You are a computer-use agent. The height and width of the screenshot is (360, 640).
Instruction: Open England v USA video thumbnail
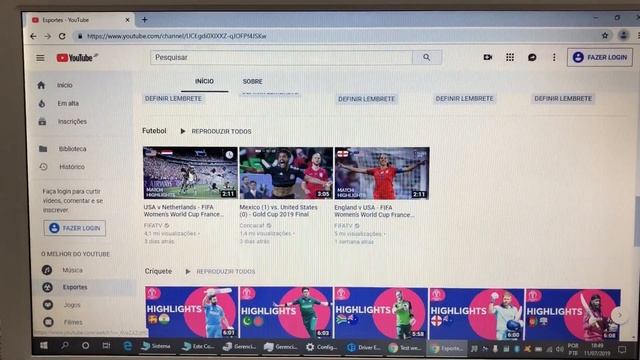pos(382,173)
